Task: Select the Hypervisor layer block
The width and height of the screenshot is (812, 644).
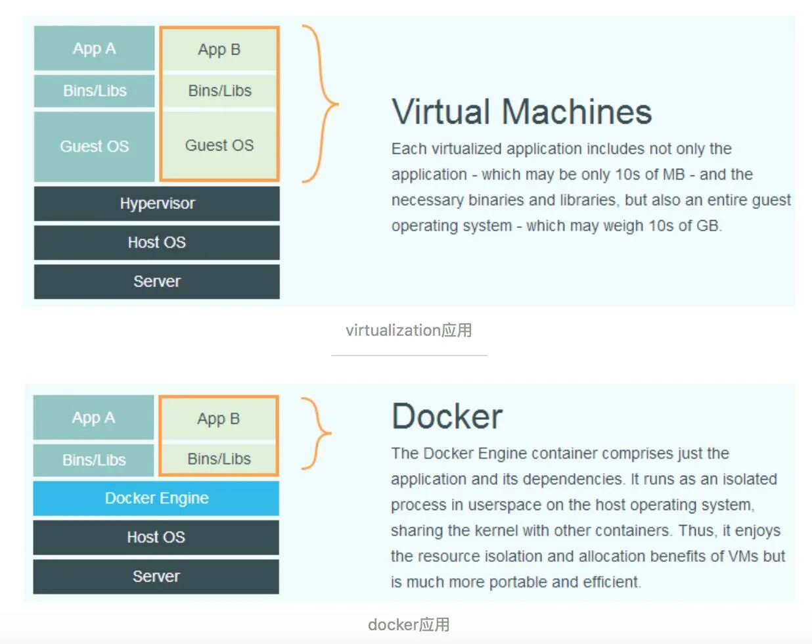Action: tap(157, 203)
